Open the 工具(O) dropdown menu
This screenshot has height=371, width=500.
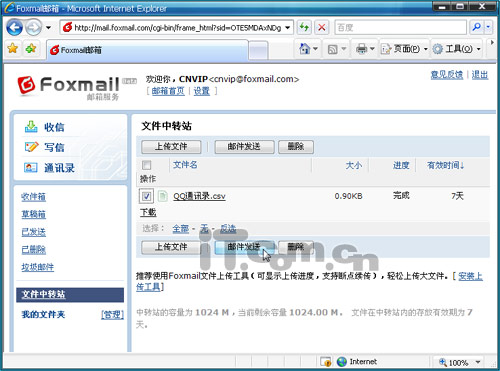457,49
